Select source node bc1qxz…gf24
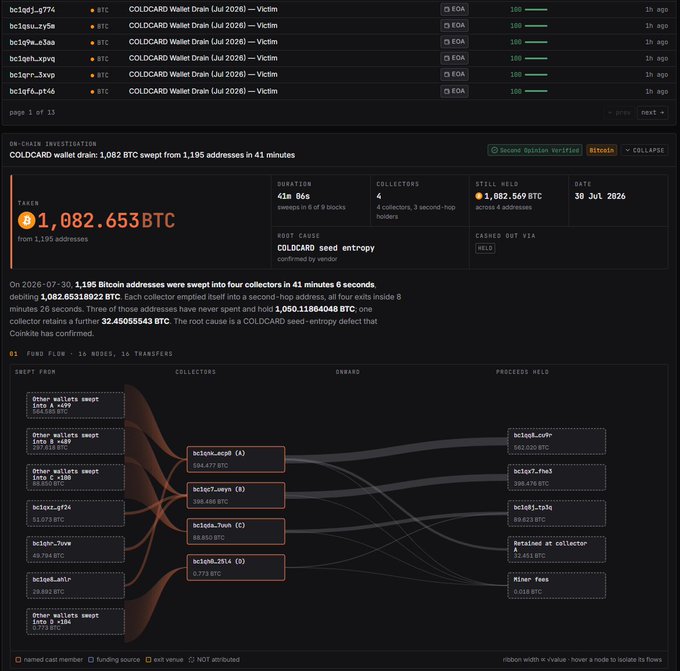This screenshot has height=671, width=680. pyautogui.click(x=75, y=513)
